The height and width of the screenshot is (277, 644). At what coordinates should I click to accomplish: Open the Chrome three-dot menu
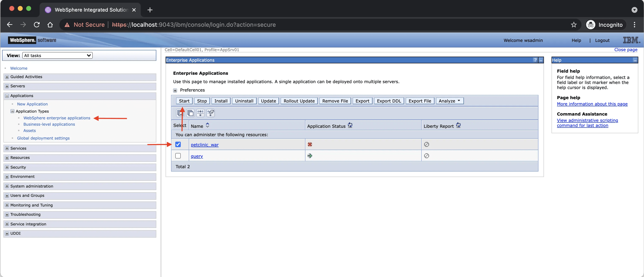point(635,24)
